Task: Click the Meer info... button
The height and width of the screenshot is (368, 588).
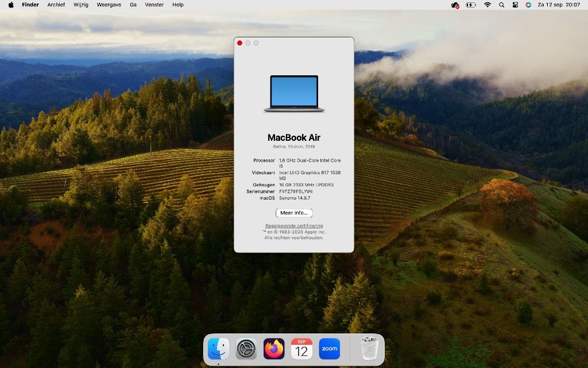Action: 294,213
